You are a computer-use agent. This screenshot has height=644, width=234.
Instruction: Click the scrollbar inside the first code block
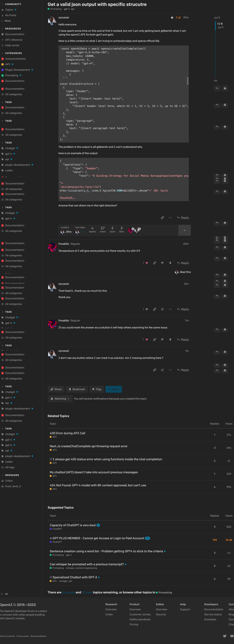[188, 81]
